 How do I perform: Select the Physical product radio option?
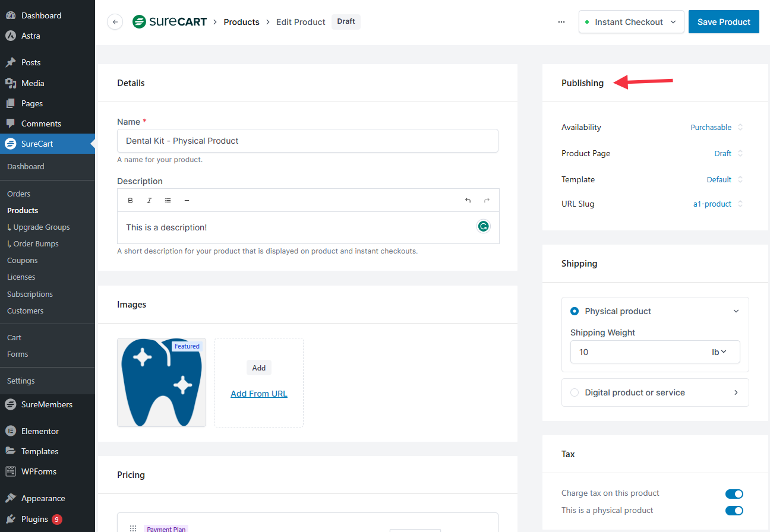pyautogui.click(x=575, y=311)
